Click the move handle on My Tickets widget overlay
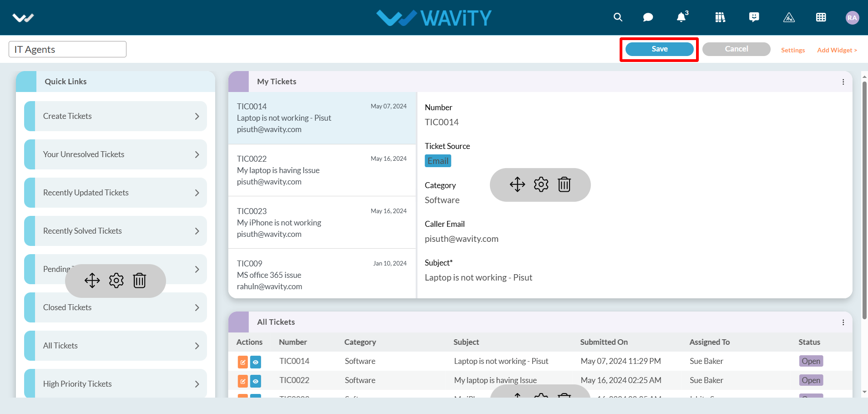Image resolution: width=868 pixels, height=414 pixels. (x=517, y=184)
